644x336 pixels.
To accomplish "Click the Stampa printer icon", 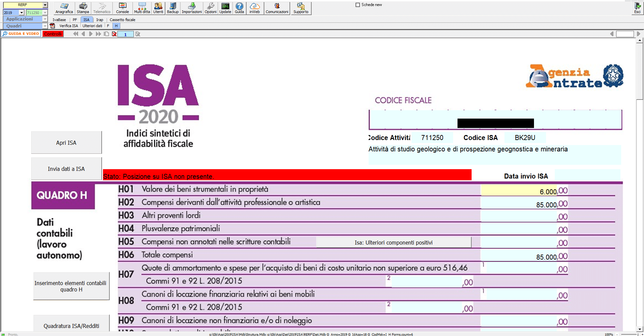I will [83, 8].
